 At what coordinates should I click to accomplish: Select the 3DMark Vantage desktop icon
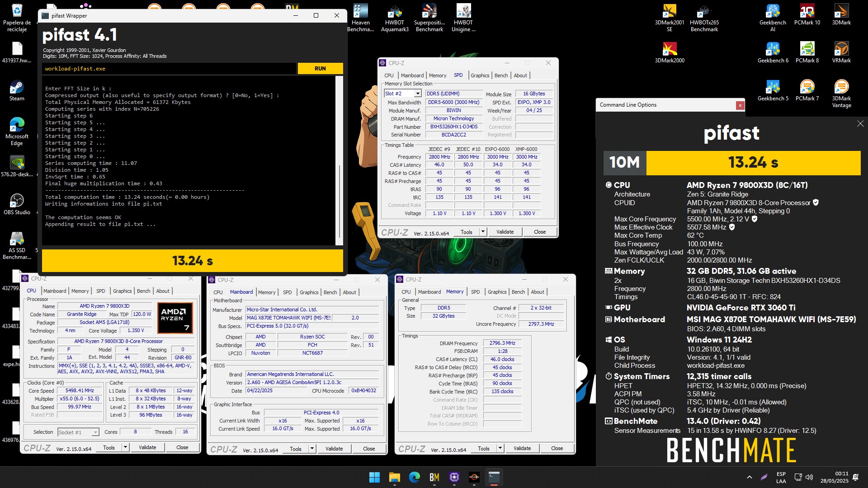tap(841, 94)
